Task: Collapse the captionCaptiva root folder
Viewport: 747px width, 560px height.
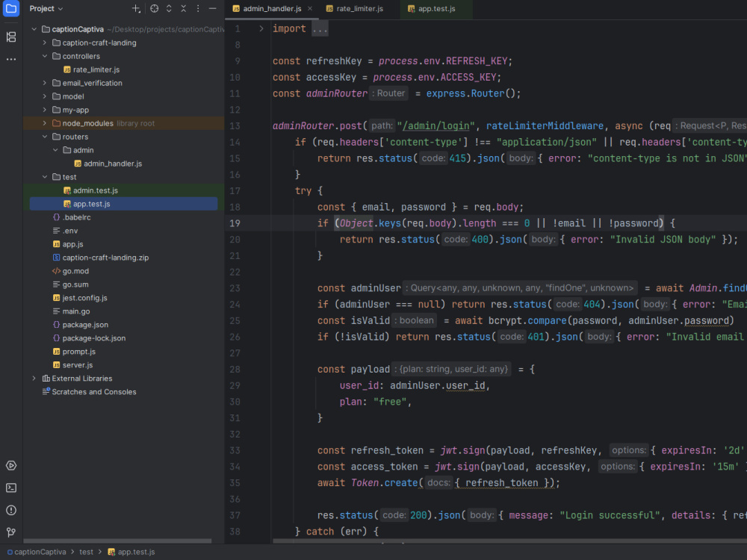Action: [x=34, y=30]
